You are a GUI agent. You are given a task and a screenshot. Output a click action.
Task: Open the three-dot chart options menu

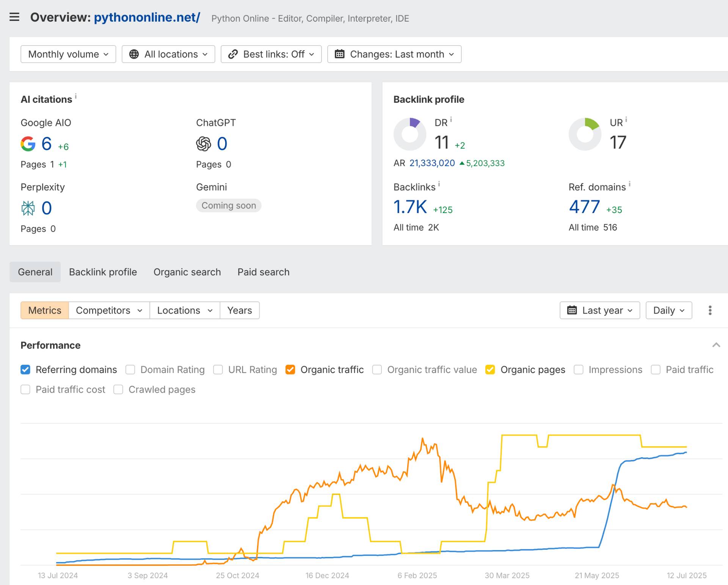710,311
